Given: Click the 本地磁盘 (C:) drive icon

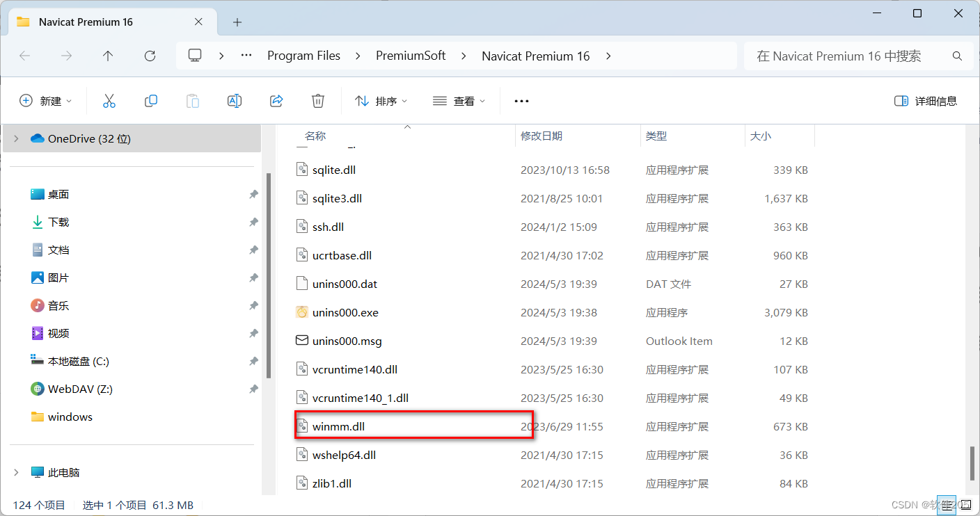Looking at the screenshot, I should click(x=38, y=361).
